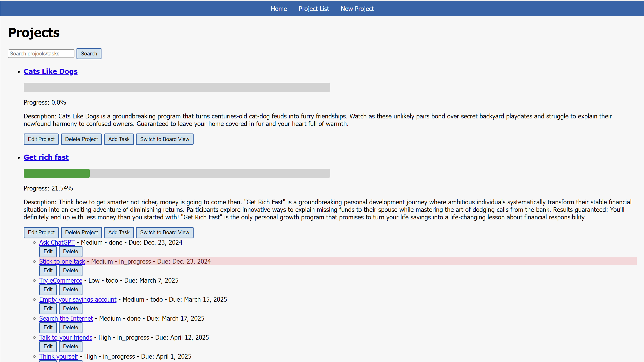Click Edit Project under Cats Like Dogs

point(41,139)
